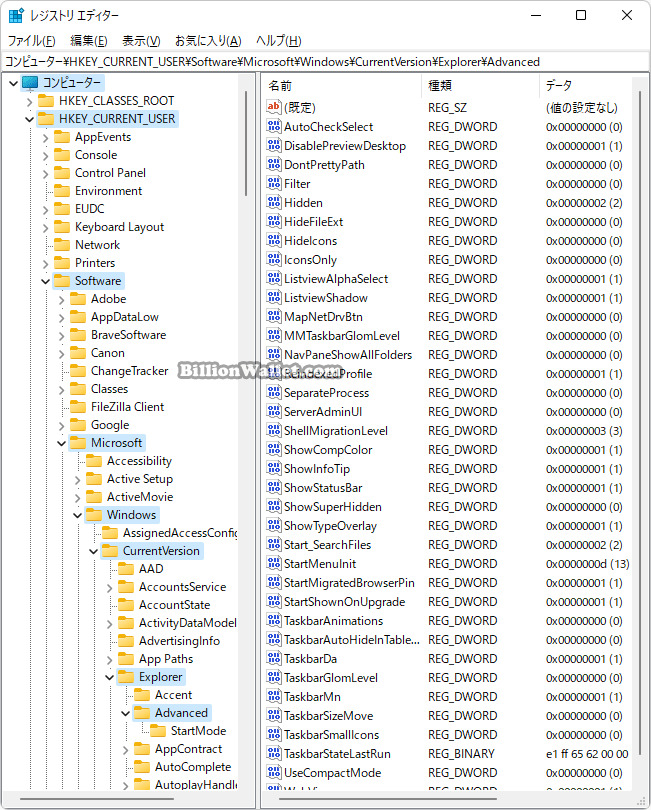The image size is (651, 810).
Task: Click the DWORD icon beside ListviewShadow
Action: point(274,297)
